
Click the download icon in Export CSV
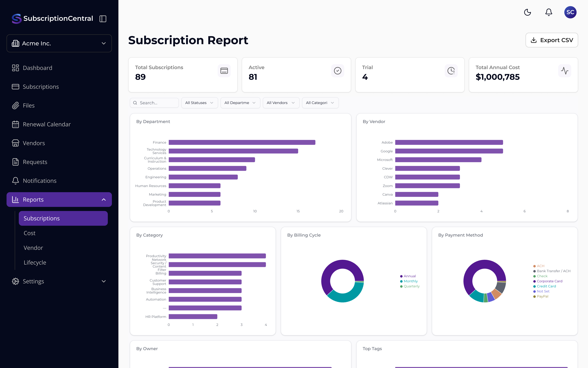(x=534, y=40)
